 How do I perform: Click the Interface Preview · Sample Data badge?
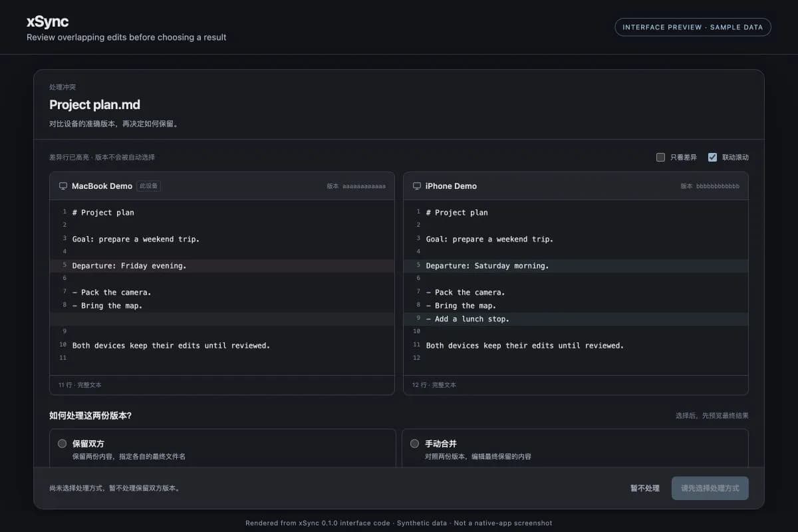coord(693,27)
